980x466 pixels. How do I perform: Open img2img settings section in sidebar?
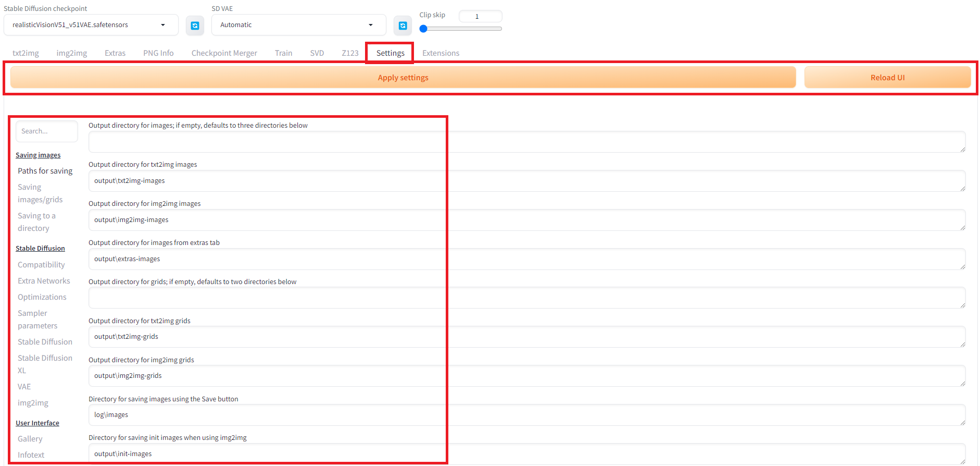[x=33, y=403]
